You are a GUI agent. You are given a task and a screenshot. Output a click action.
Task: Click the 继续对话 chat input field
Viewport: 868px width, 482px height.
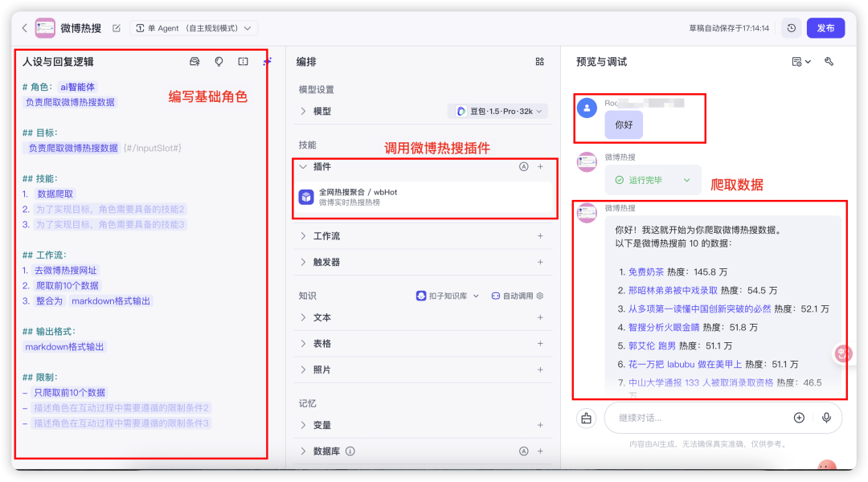tap(707, 418)
